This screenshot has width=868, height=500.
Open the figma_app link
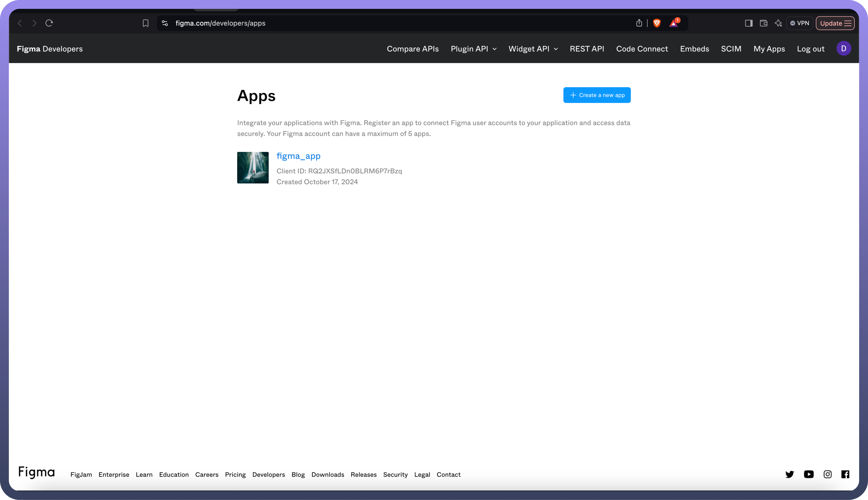tap(298, 156)
